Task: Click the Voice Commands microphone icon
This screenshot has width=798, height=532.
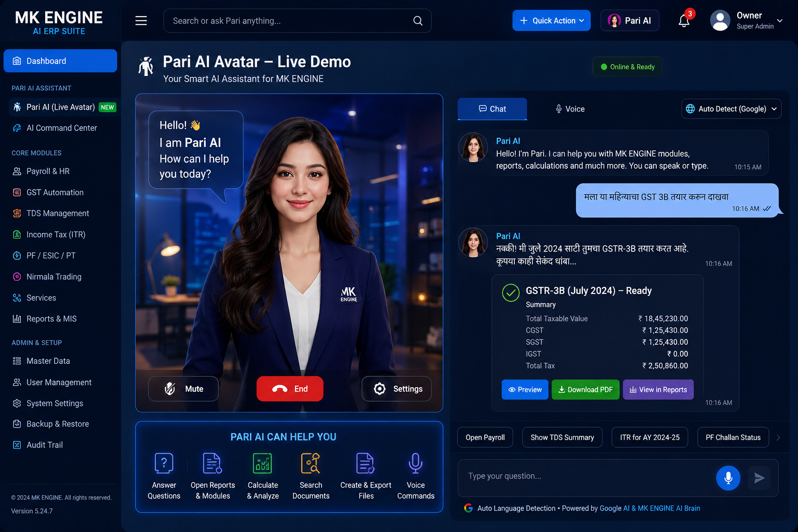Action: (x=416, y=463)
